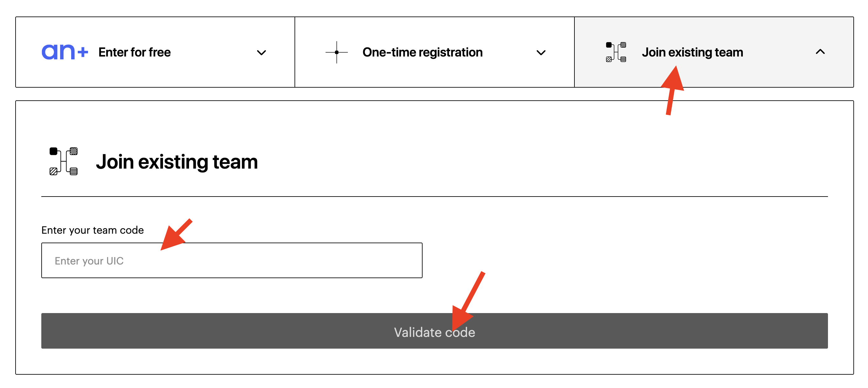Click the Join existing team tab label
This screenshot has width=868, height=388.
click(x=692, y=52)
